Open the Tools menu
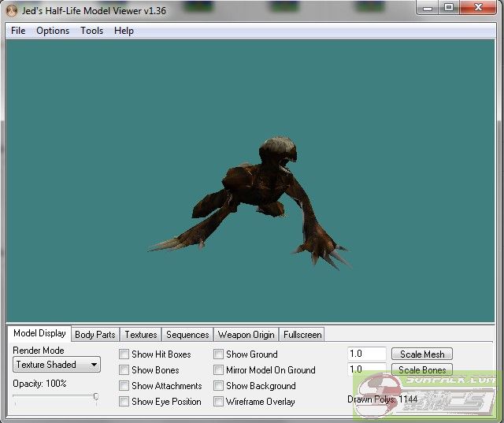The height and width of the screenshot is (423, 504). [91, 31]
